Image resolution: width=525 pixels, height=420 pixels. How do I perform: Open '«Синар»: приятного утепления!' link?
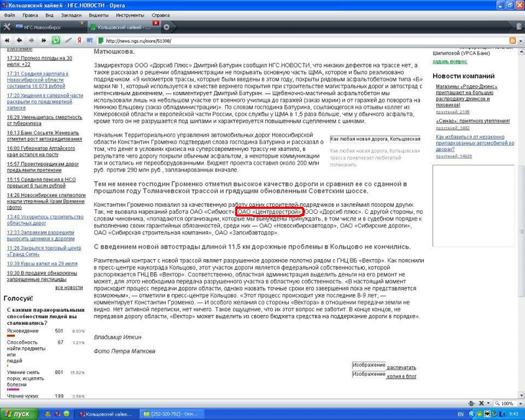(472, 121)
